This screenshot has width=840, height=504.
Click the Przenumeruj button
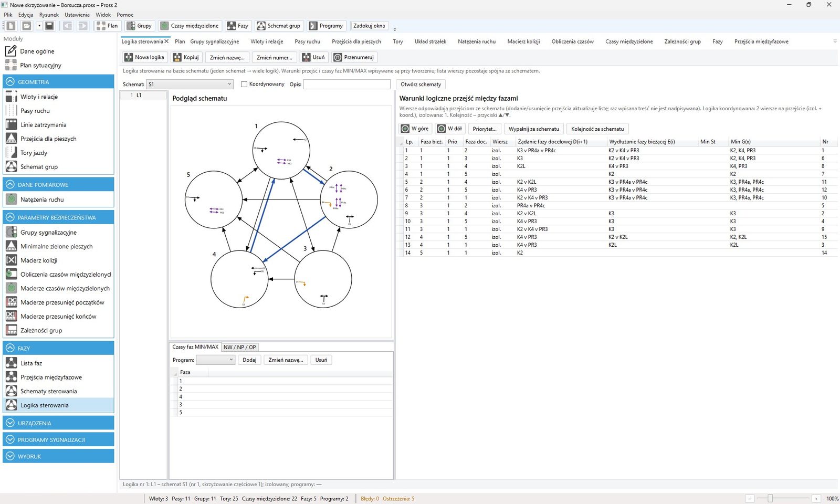(x=354, y=57)
